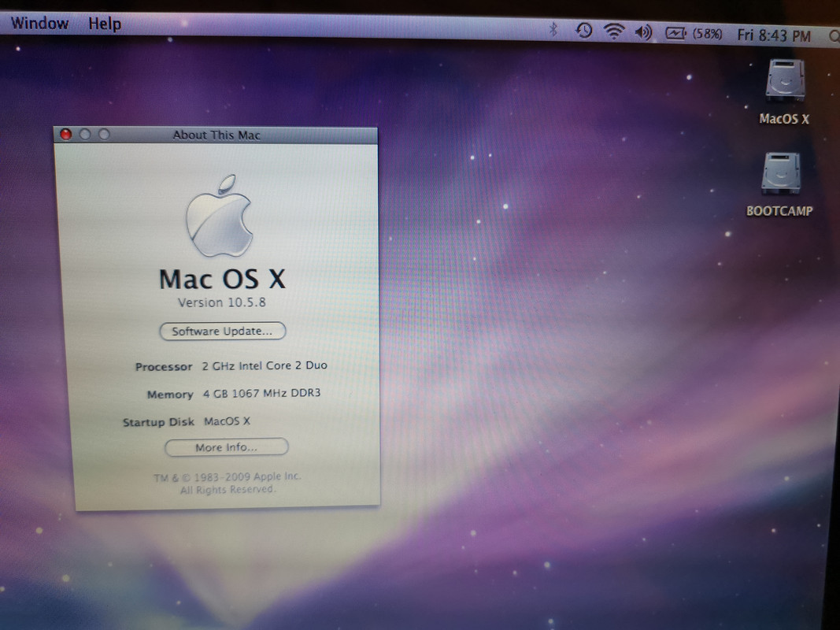Click the Version 10.5.8 text
Viewport: 840px width, 630px height.
coord(222,302)
